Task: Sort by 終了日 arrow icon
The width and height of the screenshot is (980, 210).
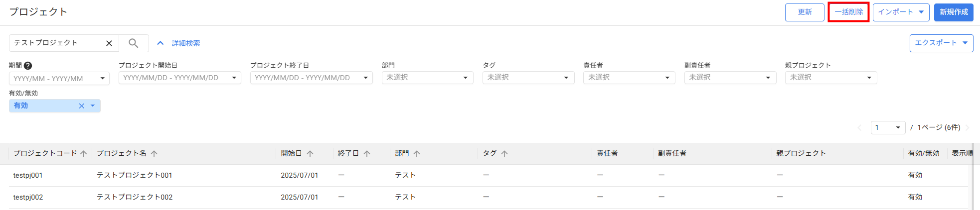Action: click(x=367, y=154)
